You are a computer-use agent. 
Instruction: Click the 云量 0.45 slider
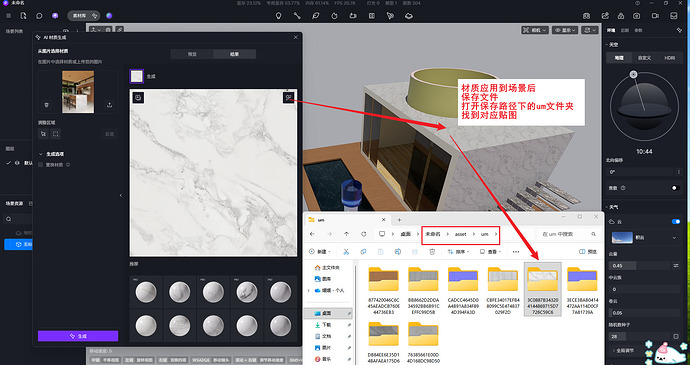640,265
